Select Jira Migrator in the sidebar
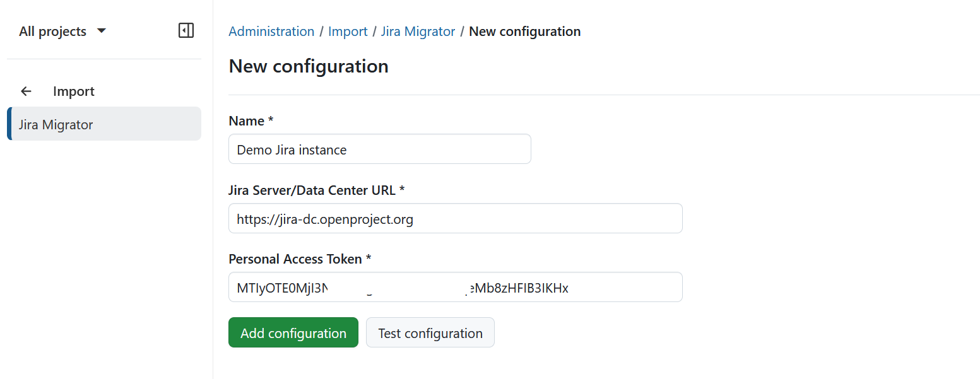Image resolution: width=980 pixels, height=379 pixels. click(x=104, y=124)
